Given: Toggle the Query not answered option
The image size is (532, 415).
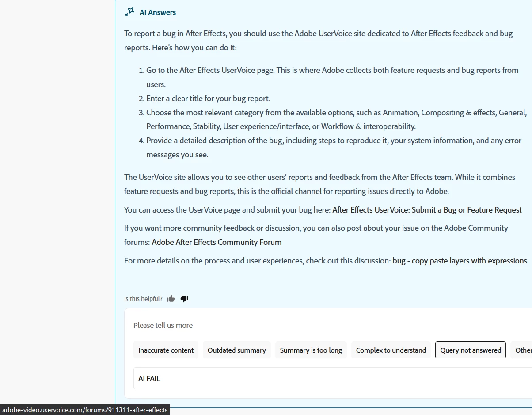Looking at the screenshot, I should point(471,350).
